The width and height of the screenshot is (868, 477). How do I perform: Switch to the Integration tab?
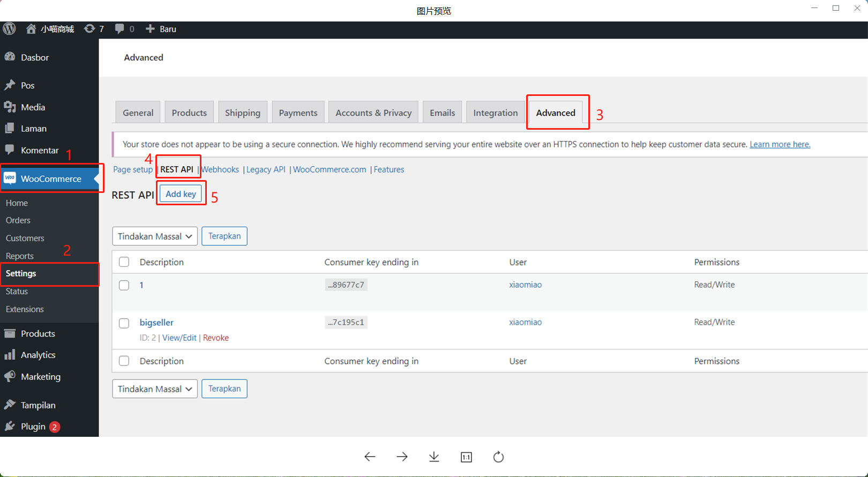[x=496, y=113]
